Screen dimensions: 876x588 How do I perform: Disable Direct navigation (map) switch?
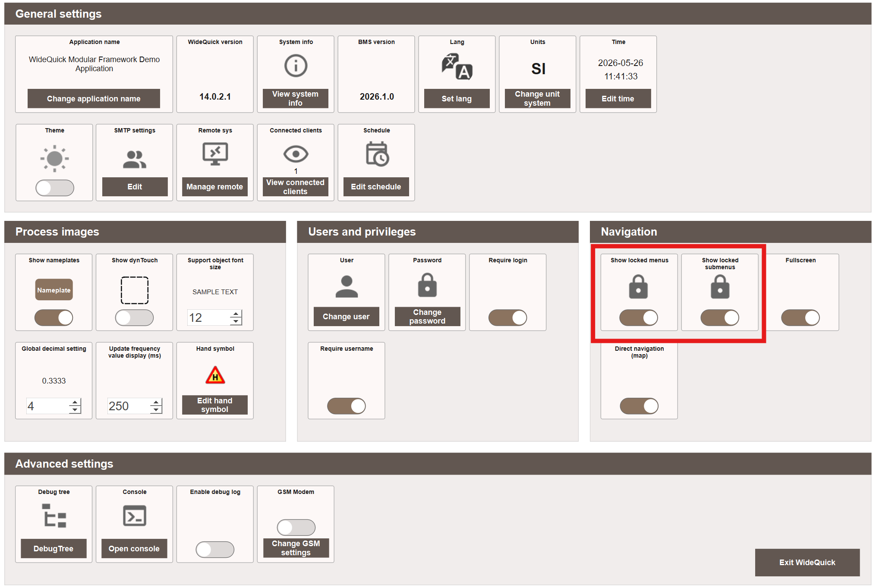pyautogui.click(x=639, y=406)
